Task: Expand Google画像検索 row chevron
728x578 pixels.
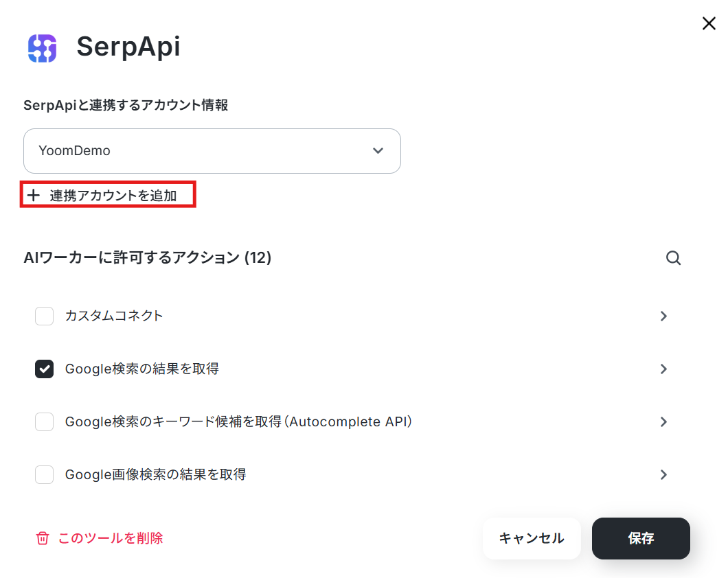Action: coord(663,474)
